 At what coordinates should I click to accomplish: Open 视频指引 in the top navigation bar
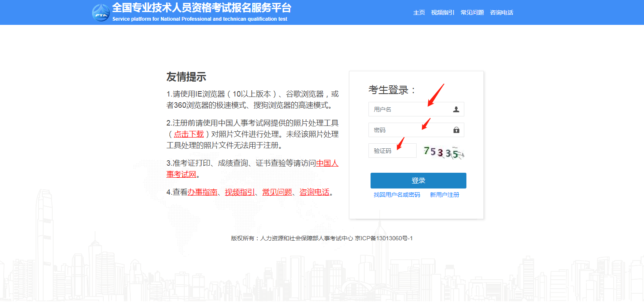coord(443,12)
